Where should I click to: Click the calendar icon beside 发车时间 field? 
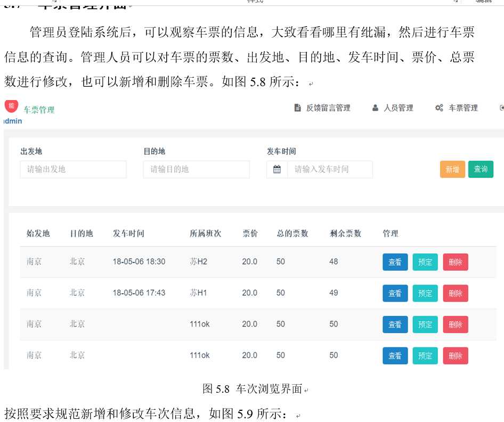coord(277,169)
